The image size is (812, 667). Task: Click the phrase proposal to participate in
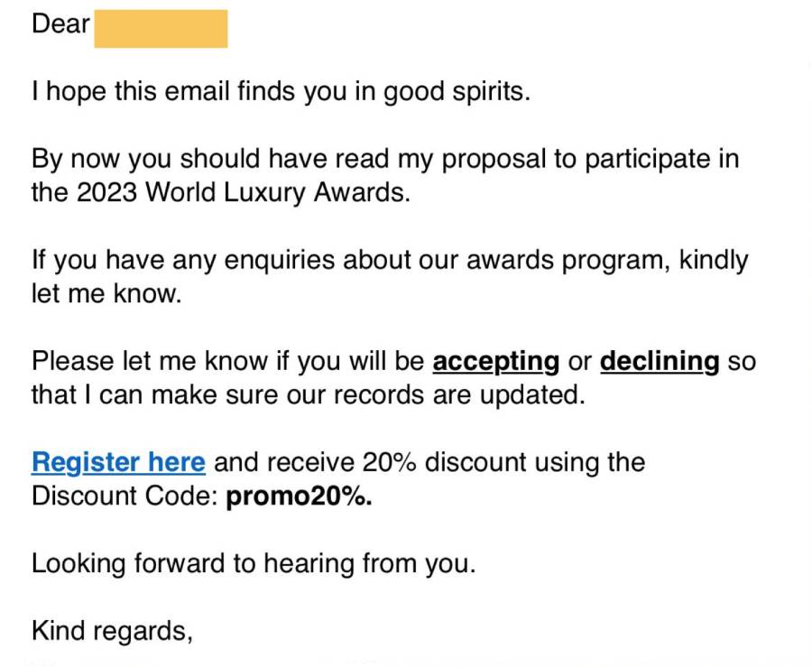[590, 159]
